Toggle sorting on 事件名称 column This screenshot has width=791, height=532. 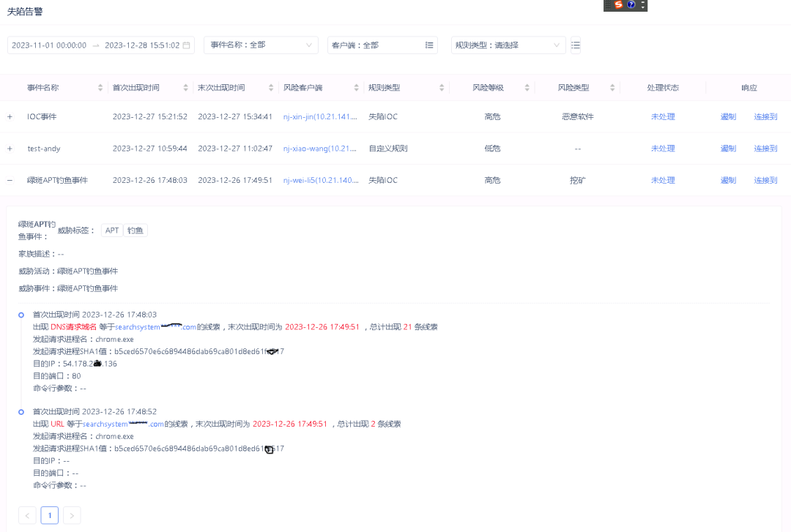(x=100, y=87)
